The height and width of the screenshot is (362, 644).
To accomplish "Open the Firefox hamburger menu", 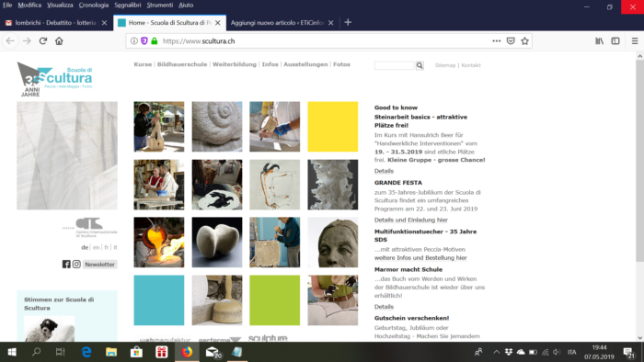I will point(635,41).
